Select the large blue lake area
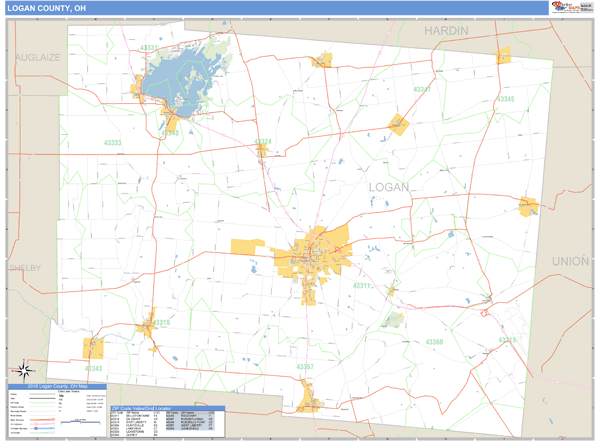Screen dimensions: 600x441 (179, 78)
